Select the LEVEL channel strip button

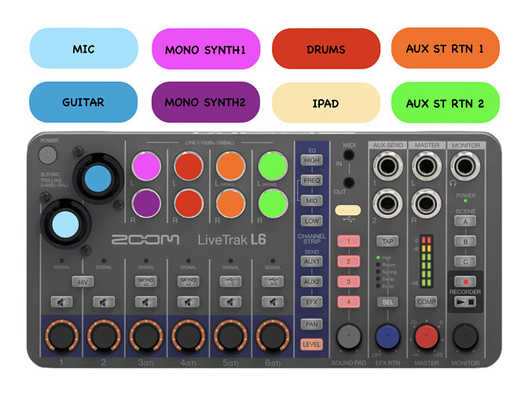click(x=312, y=344)
